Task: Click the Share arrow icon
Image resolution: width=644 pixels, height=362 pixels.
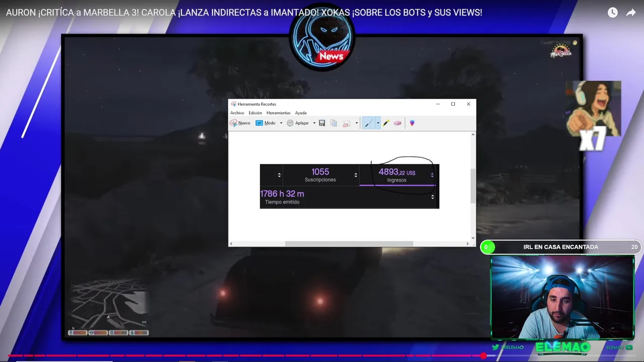Action: click(x=631, y=13)
